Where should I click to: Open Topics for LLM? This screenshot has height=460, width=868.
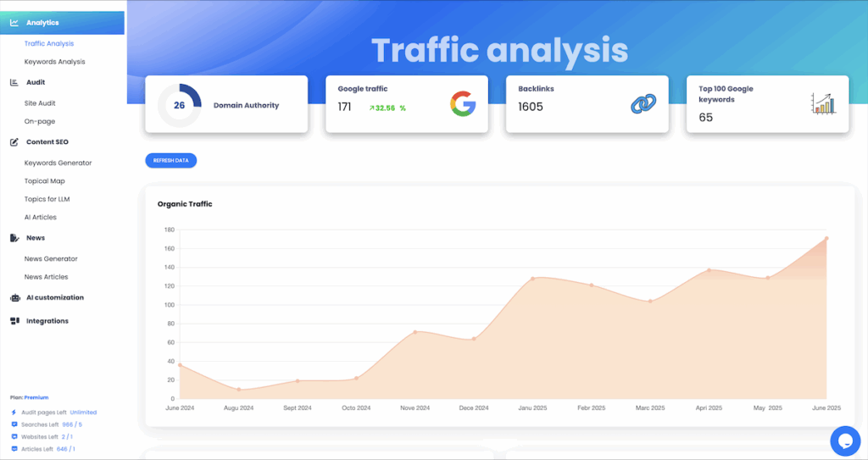47,199
